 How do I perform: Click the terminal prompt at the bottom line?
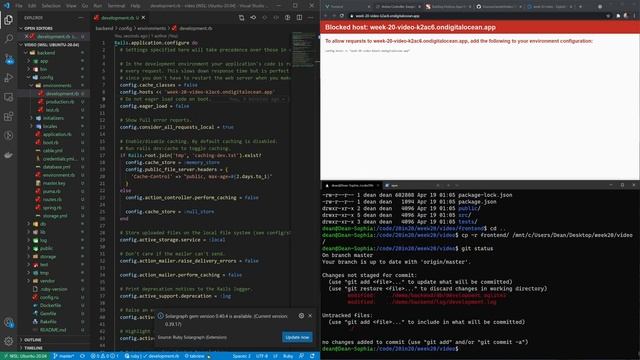(391, 349)
